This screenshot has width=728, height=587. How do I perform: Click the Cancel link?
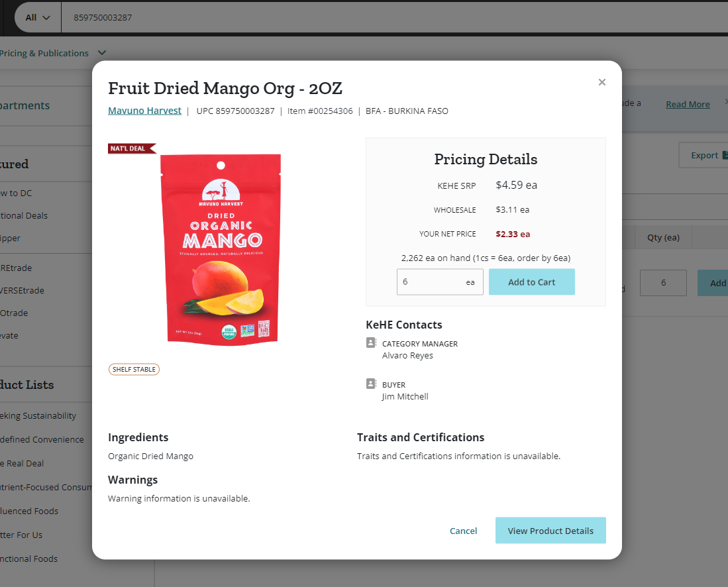click(463, 531)
